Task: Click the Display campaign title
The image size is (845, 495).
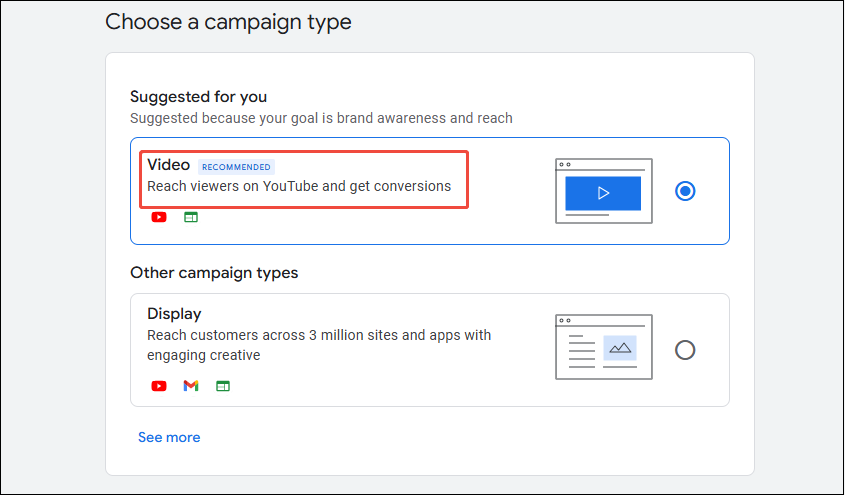Action: [x=174, y=313]
